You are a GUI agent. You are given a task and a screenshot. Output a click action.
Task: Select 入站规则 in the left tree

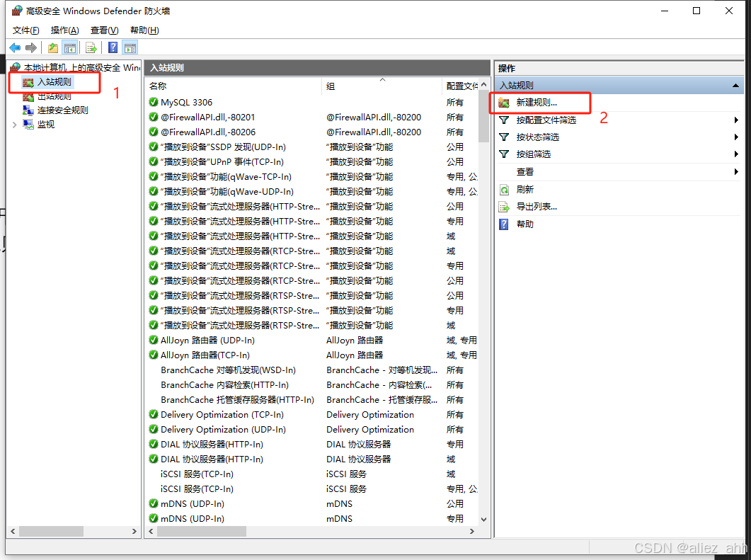pos(54,82)
